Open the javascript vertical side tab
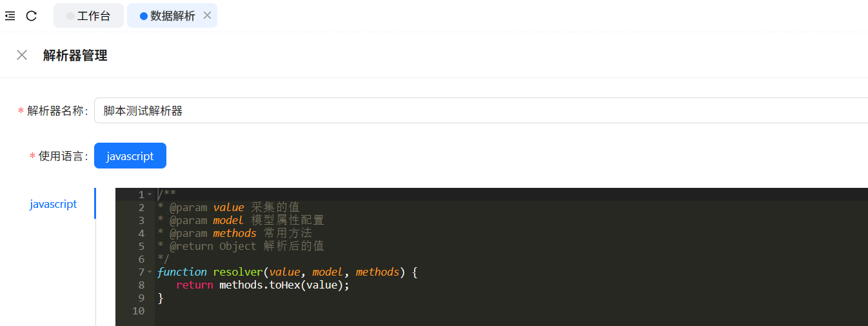The image size is (868, 326). point(54,204)
